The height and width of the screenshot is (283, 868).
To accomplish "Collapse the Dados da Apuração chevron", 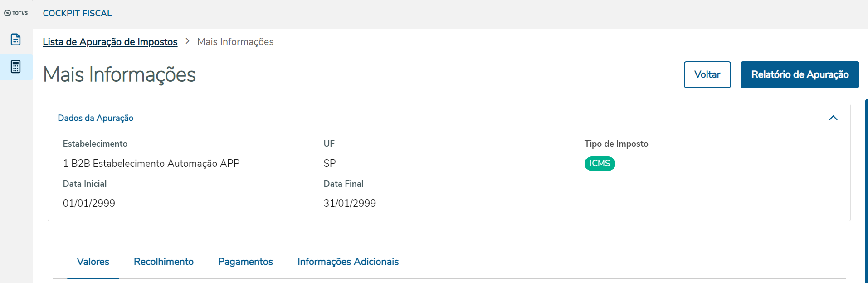I will point(833,118).
